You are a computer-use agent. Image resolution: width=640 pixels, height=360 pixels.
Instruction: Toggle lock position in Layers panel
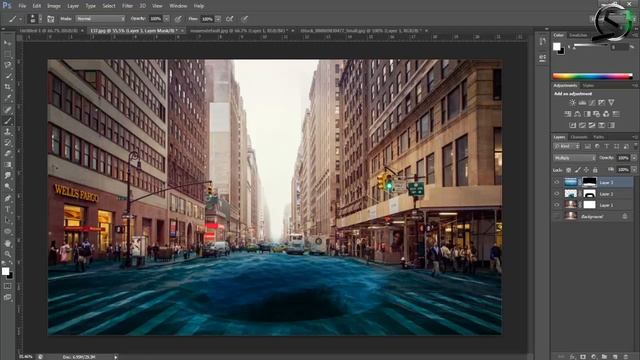coord(587,170)
